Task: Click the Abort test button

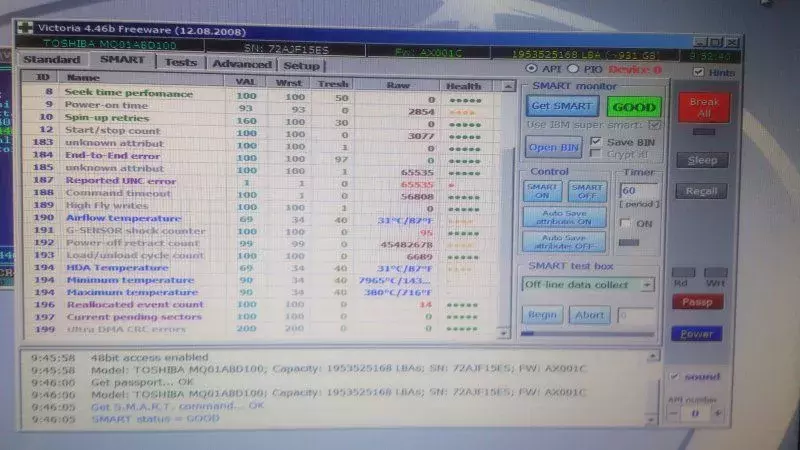Action: [x=589, y=315]
